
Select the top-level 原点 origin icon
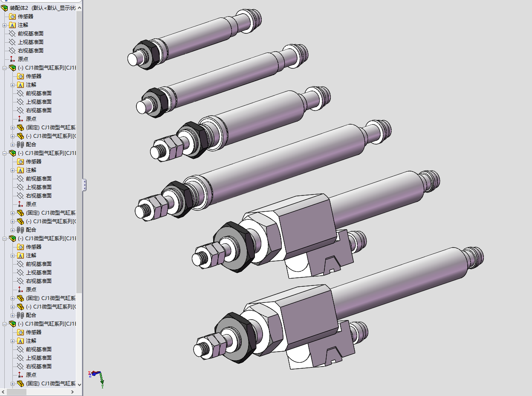point(12,59)
